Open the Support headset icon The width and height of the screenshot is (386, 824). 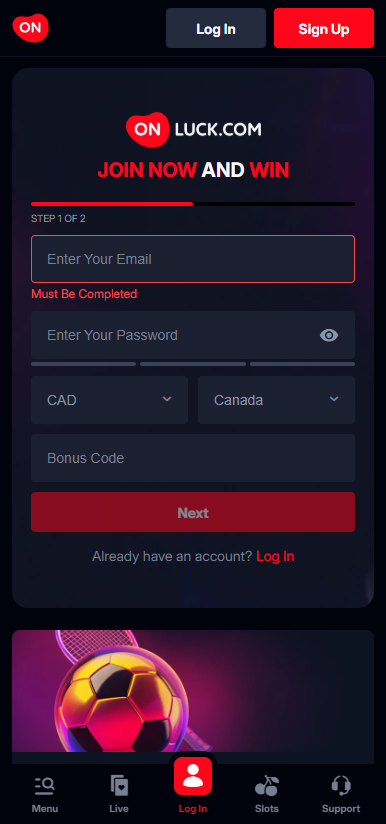[x=341, y=786]
